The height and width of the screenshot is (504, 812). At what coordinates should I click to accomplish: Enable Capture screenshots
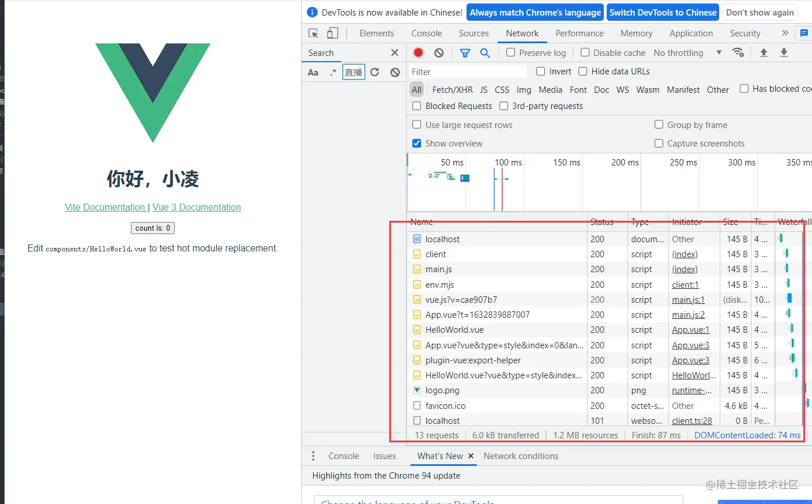coord(659,143)
